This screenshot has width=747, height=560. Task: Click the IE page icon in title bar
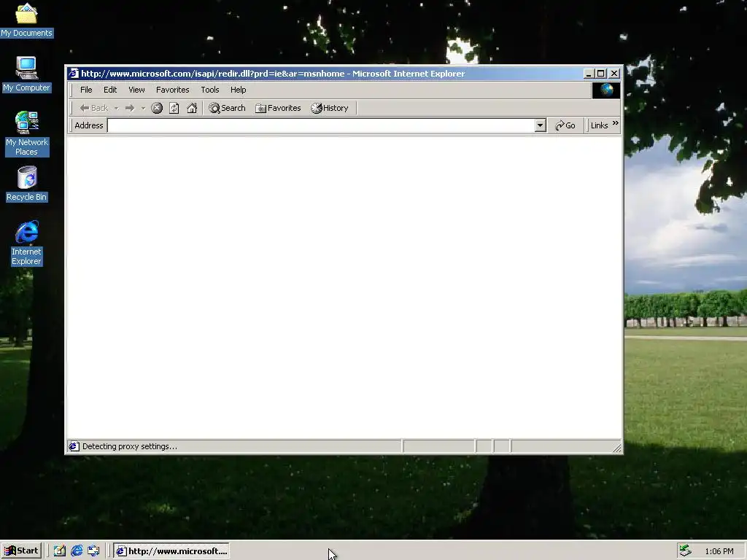[x=74, y=74]
